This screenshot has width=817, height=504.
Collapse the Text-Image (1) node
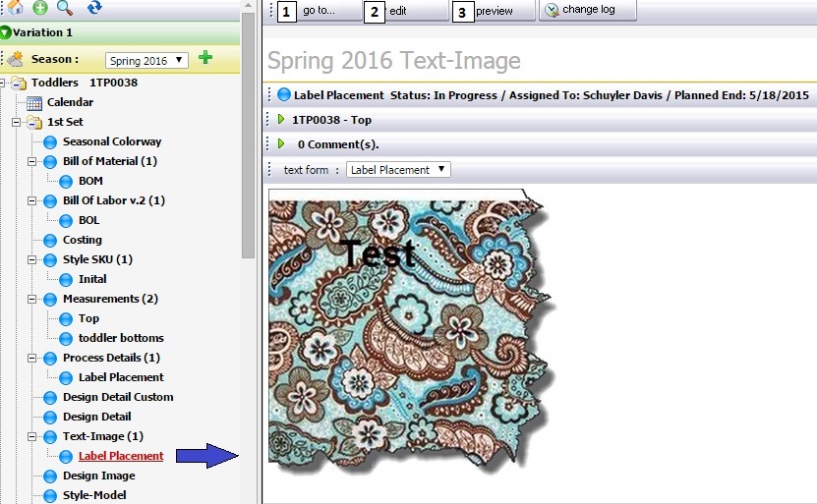click(x=31, y=437)
